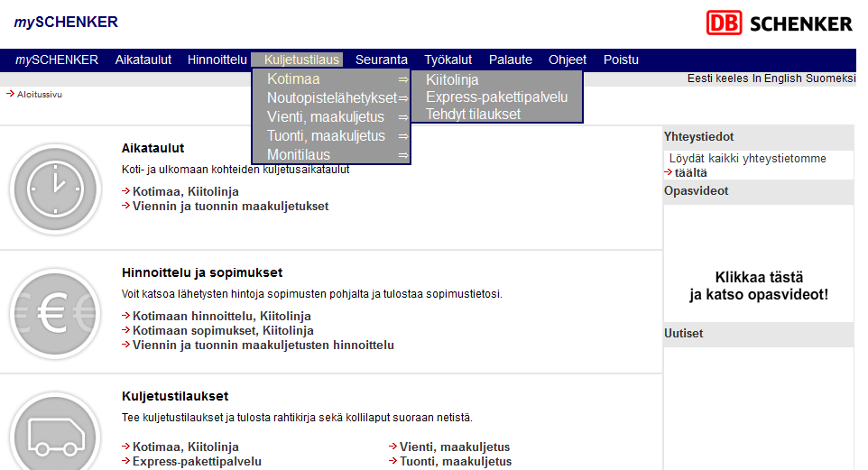Open the Hinnoittelu menu

click(217, 60)
